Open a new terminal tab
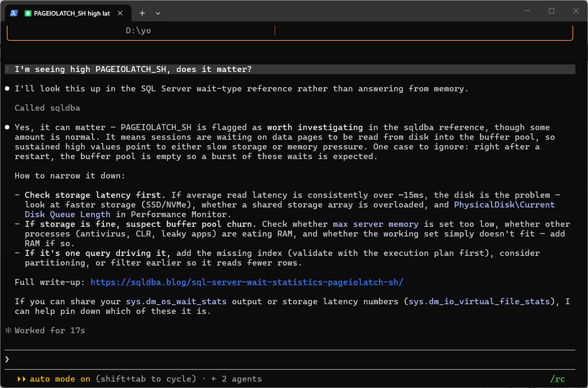The image size is (588, 388). [x=142, y=13]
